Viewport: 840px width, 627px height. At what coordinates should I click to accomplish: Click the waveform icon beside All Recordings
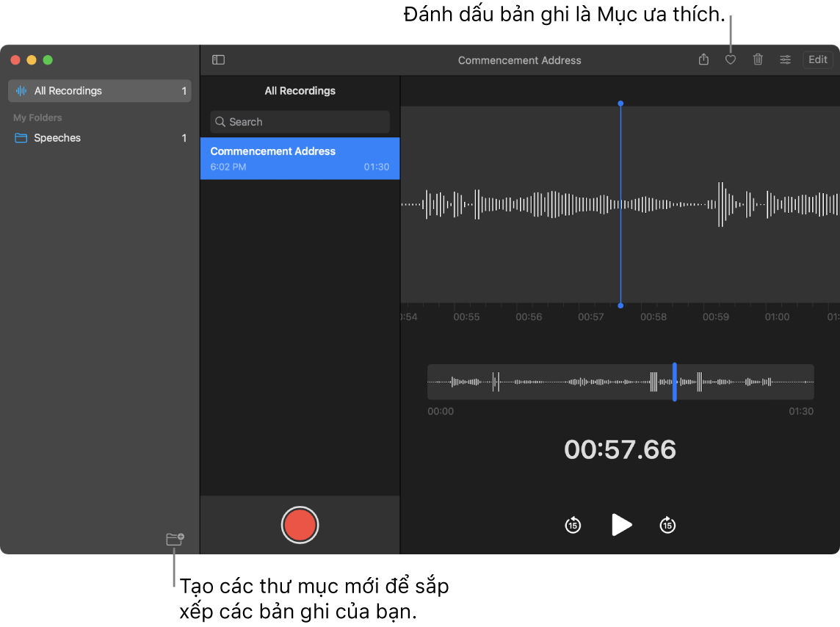tap(21, 90)
